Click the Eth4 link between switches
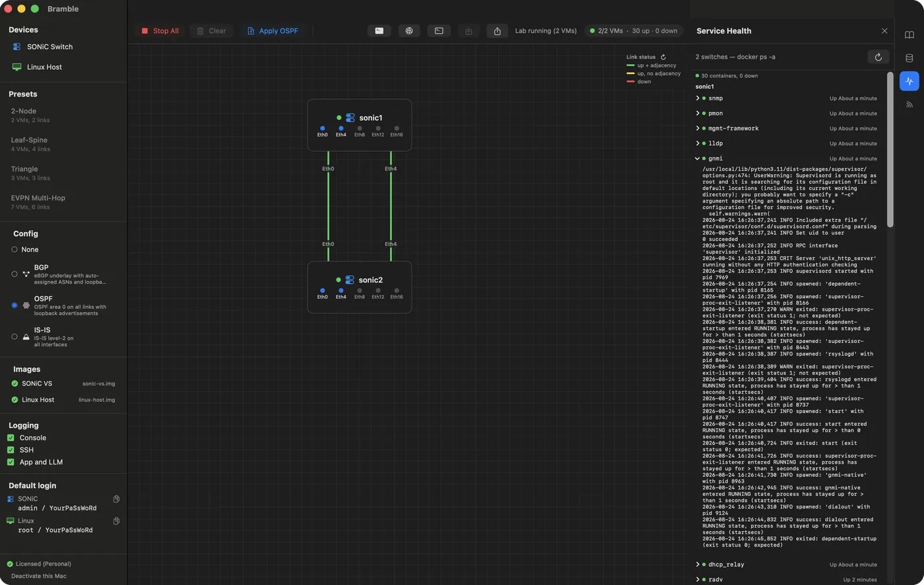This screenshot has height=585, width=924. point(391,206)
